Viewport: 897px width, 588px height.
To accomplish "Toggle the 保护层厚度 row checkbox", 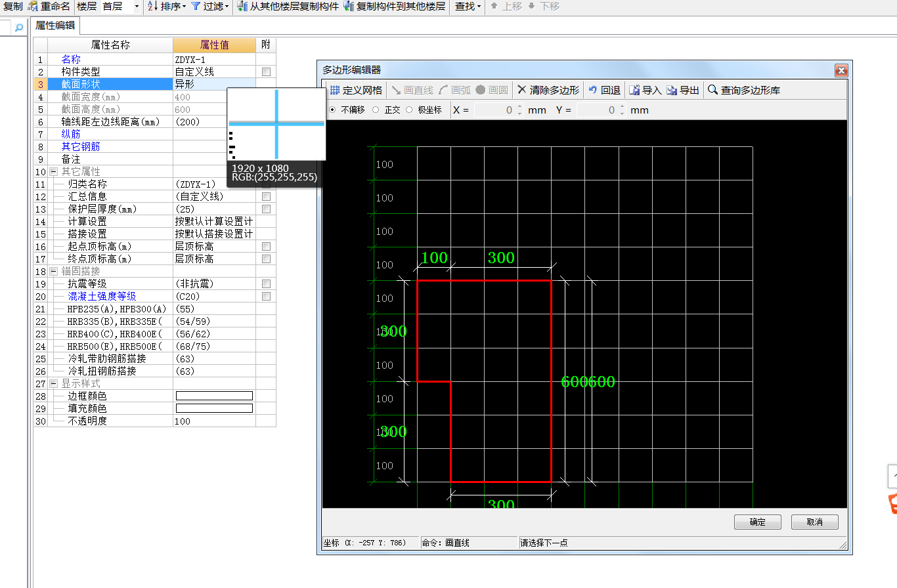I will click(x=266, y=209).
